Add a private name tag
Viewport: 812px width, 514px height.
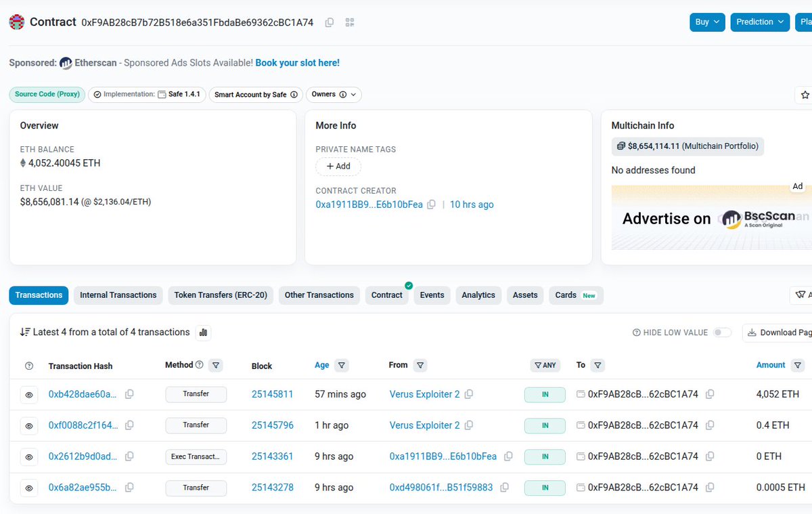(x=338, y=166)
